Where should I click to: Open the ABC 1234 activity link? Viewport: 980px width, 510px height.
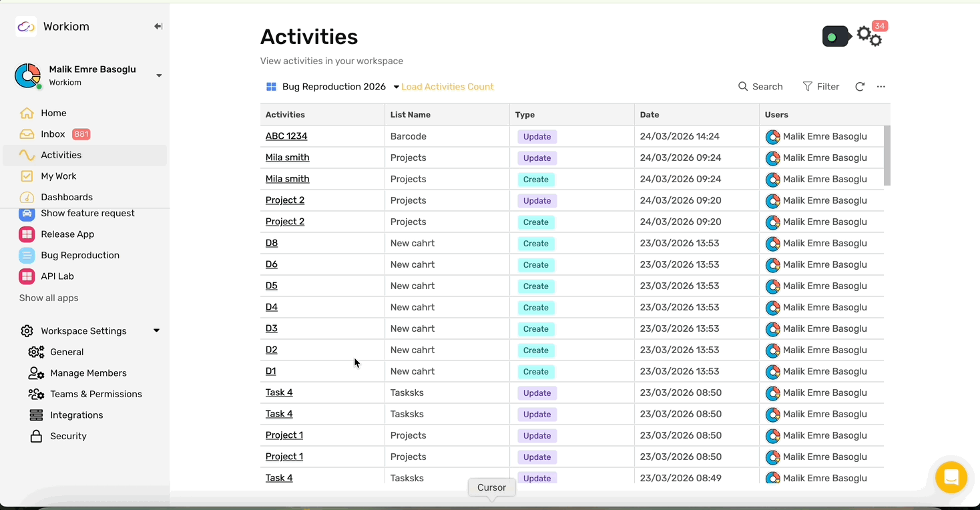(x=286, y=136)
